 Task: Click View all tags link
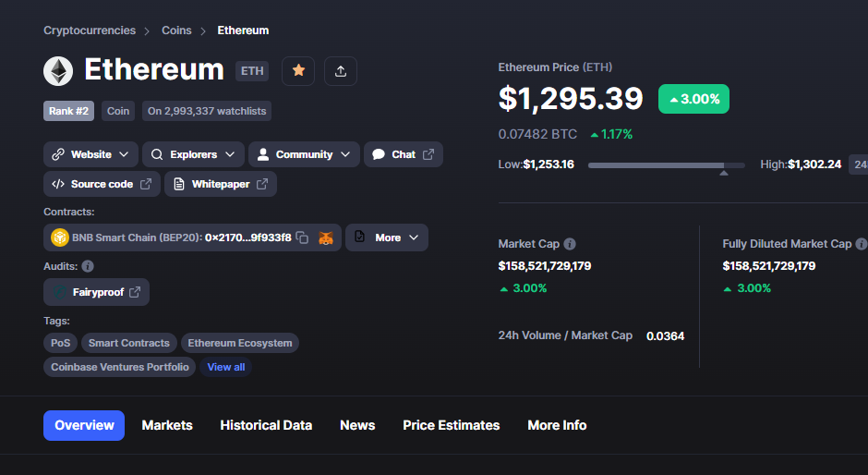tap(226, 367)
